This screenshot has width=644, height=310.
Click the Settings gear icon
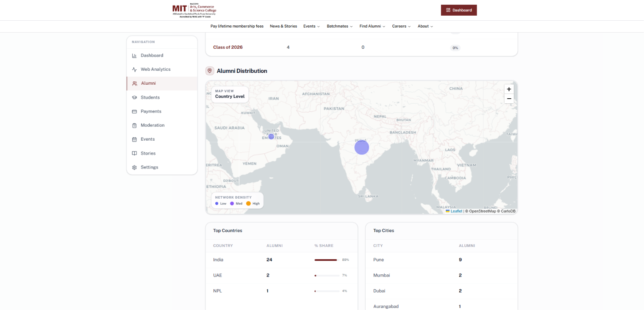pyautogui.click(x=134, y=167)
